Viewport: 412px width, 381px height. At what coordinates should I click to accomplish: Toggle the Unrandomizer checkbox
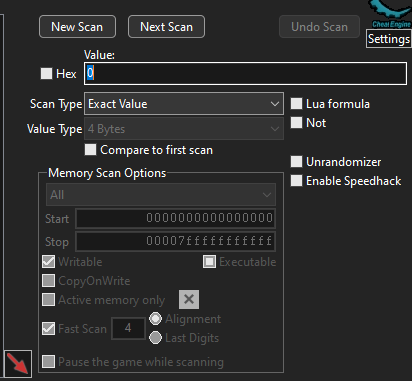pos(296,162)
